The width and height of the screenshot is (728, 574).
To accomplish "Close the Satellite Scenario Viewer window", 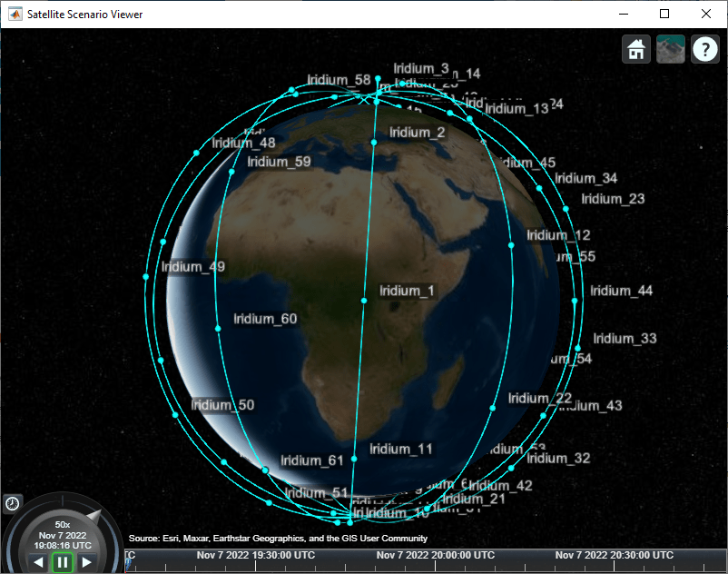I will click(x=706, y=14).
